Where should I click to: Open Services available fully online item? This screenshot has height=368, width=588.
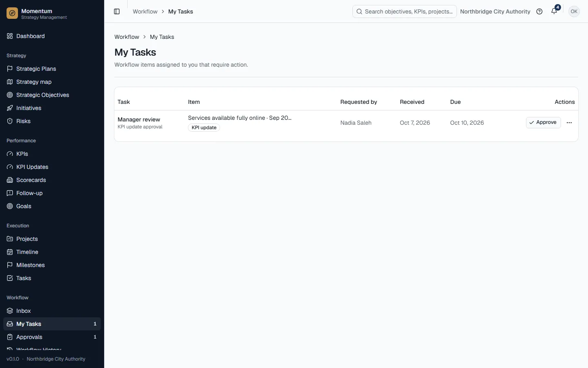click(x=240, y=118)
